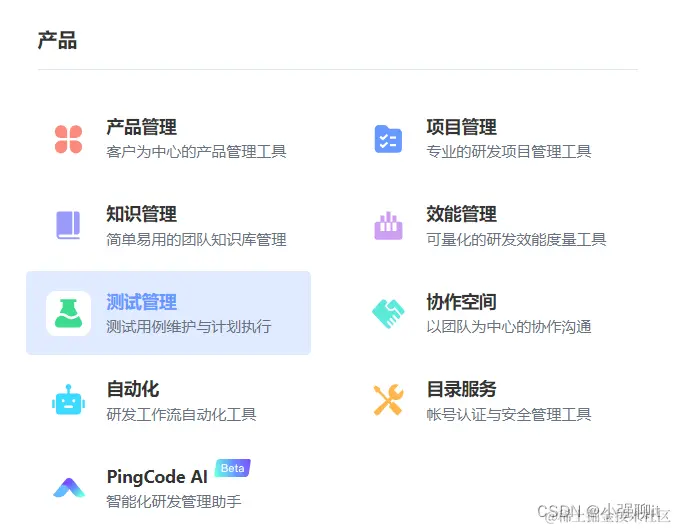
Task: Open the 协作空间 product link
Action: pyautogui.click(x=461, y=302)
